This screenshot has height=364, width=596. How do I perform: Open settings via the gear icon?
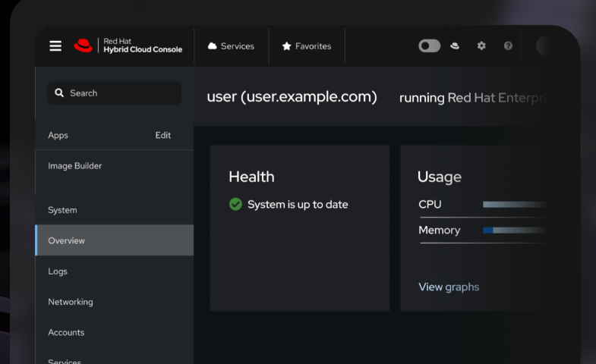click(481, 46)
